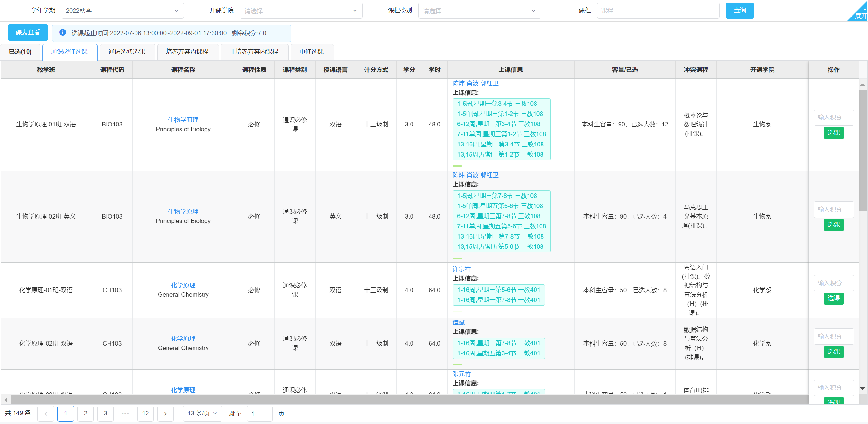Click 选课 for 化学原理-01班-双语
Screen dimensions: 868x424
(834, 299)
